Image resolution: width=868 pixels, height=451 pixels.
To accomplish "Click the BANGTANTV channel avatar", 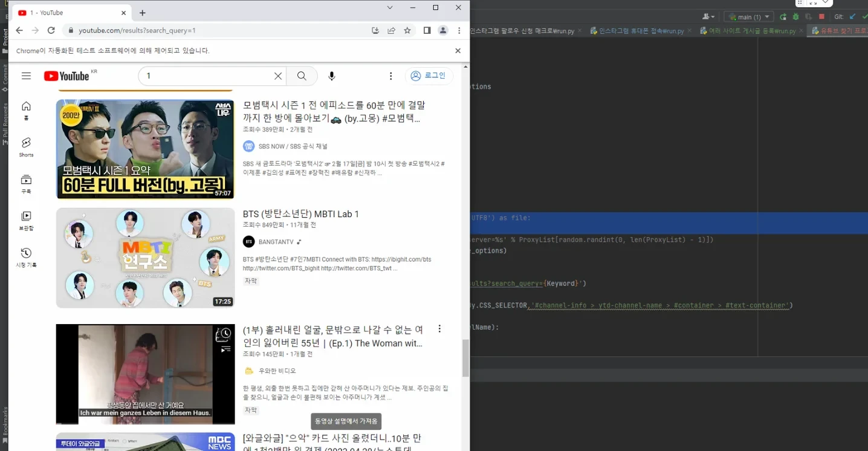I will point(248,242).
